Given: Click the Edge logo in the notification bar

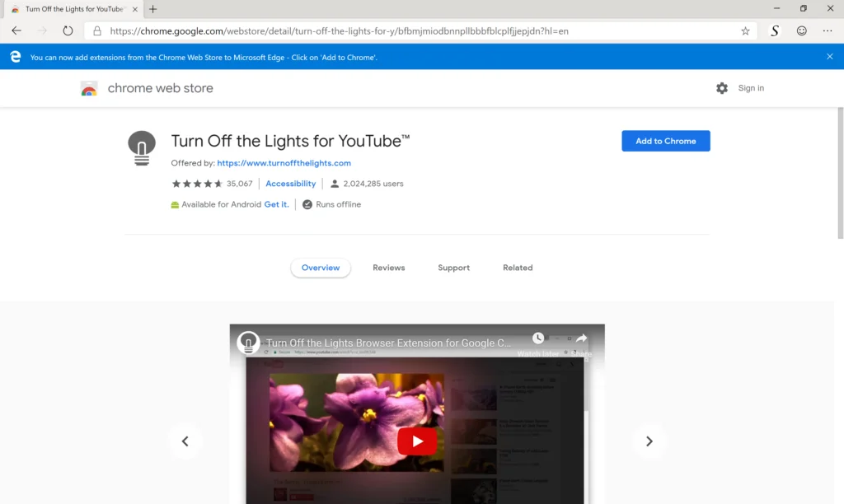Looking at the screenshot, I should click(15, 57).
